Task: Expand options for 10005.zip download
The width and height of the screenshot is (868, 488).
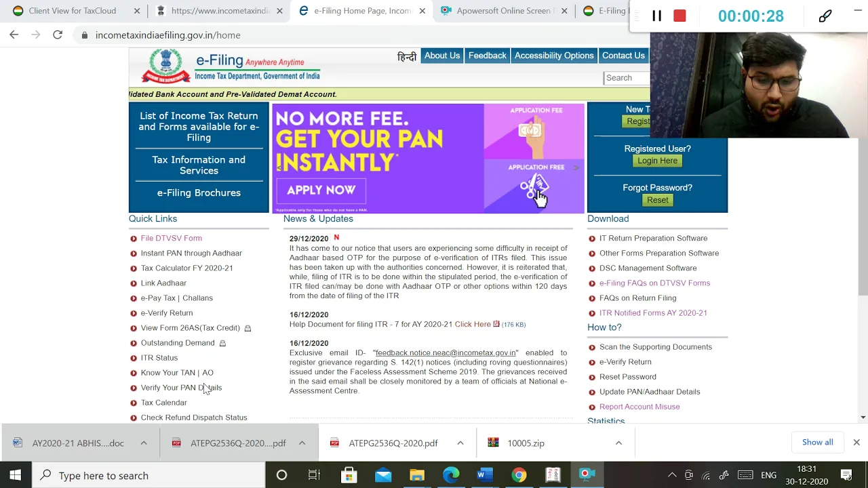Action: click(618, 443)
